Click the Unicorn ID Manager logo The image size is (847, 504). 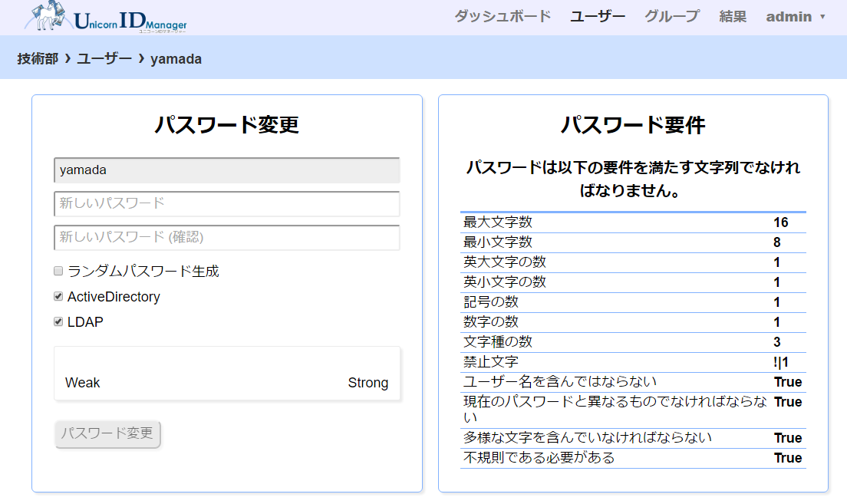click(106, 18)
